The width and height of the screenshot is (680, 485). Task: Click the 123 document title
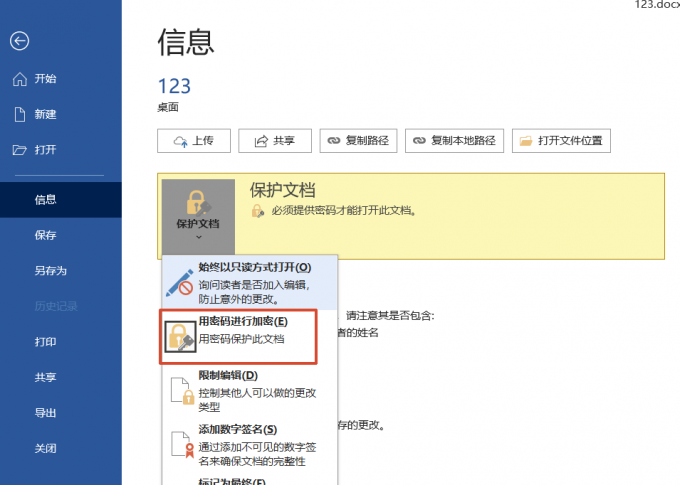pyautogui.click(x=174, y=86)
